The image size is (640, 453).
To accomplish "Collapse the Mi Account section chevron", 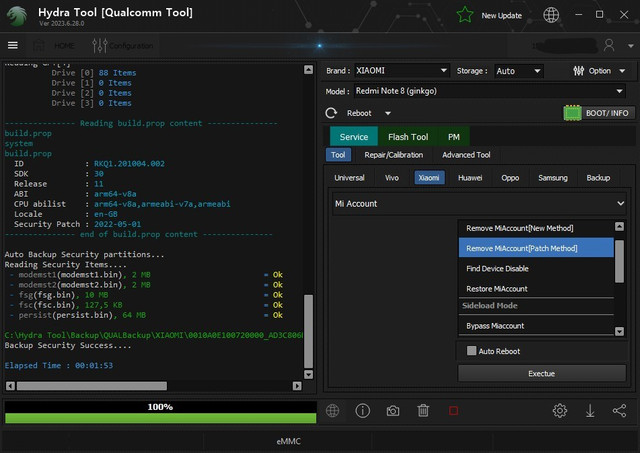I will click(x=620, y=203).
